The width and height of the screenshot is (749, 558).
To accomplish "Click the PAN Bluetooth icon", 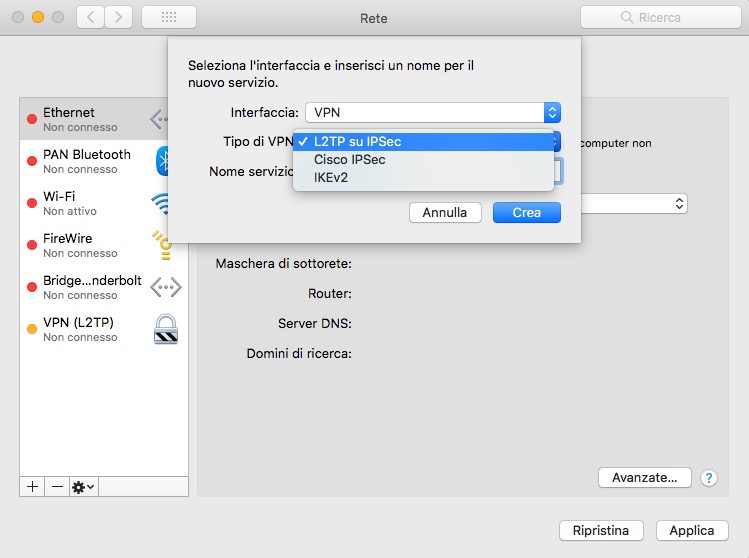I will tap(164, 161).
